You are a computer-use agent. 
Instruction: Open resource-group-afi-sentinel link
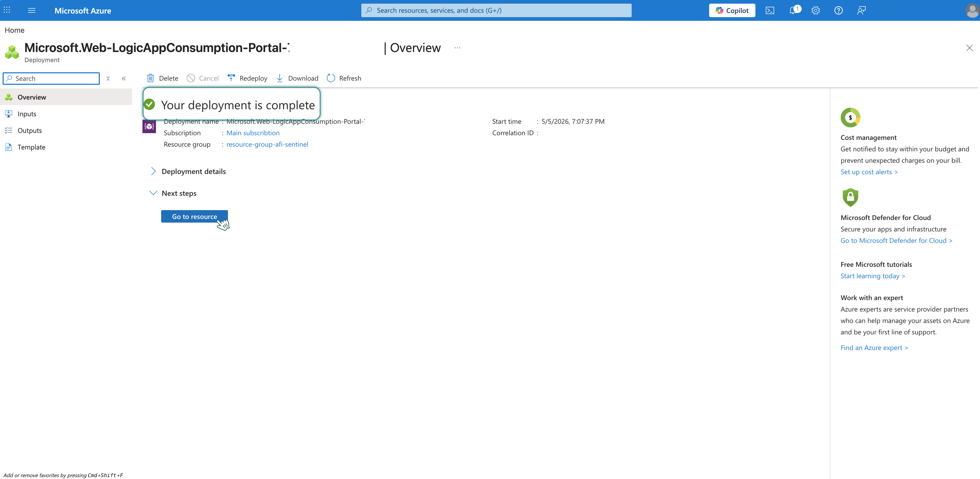[267, 144]
